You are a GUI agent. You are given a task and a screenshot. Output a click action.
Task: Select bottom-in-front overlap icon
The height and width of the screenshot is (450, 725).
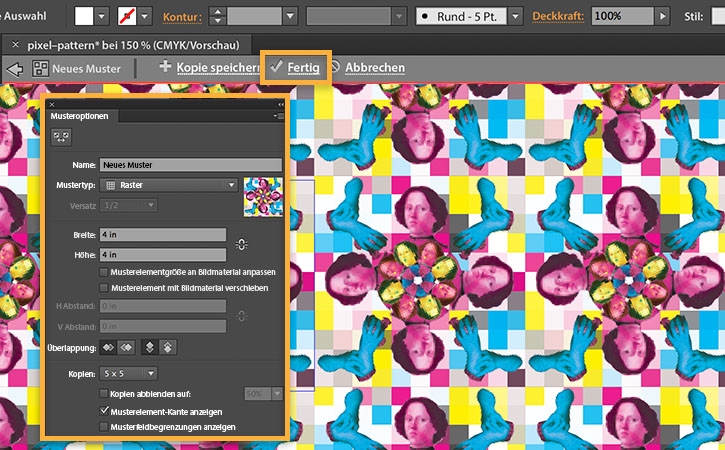(x=168, y=347)
